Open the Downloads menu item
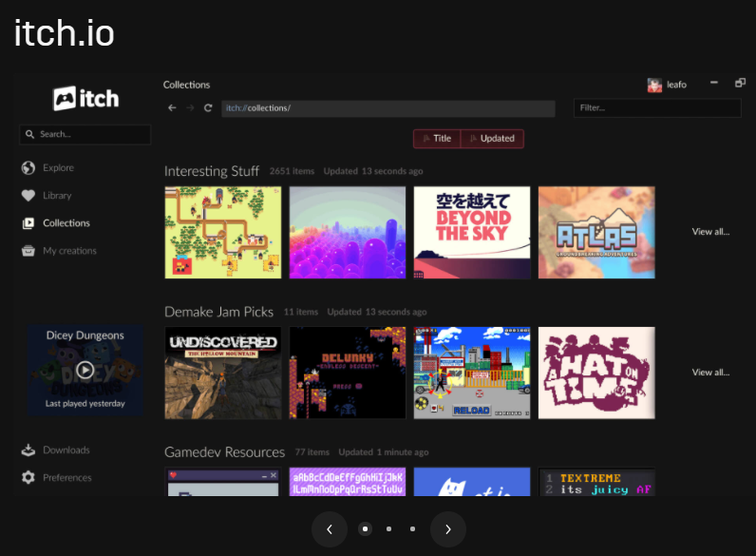Image resolution: width=756 pixels, height=556 pixels. [x=66, y=450]
